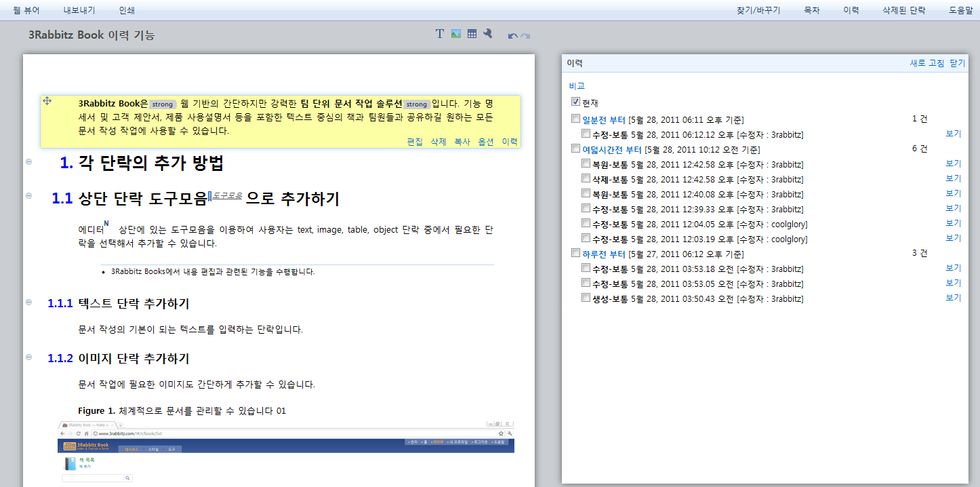Add a text paragraph with the T icon

click(x=439, y=34)
